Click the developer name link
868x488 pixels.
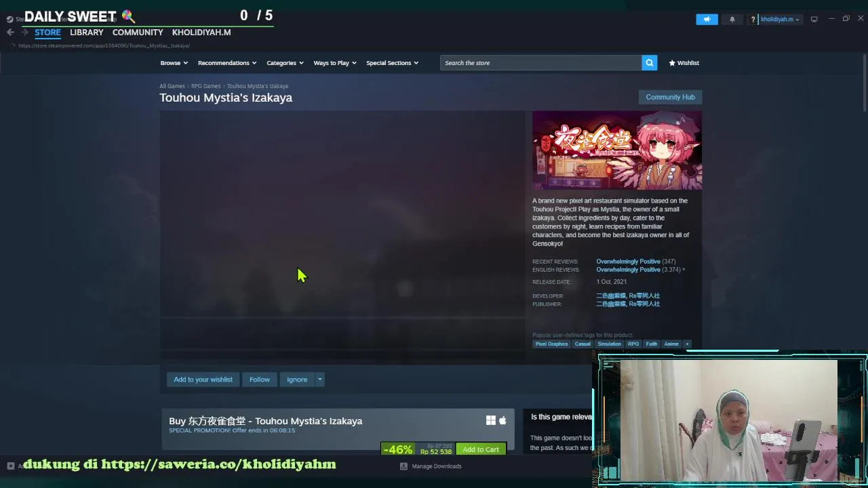(628, 296)
